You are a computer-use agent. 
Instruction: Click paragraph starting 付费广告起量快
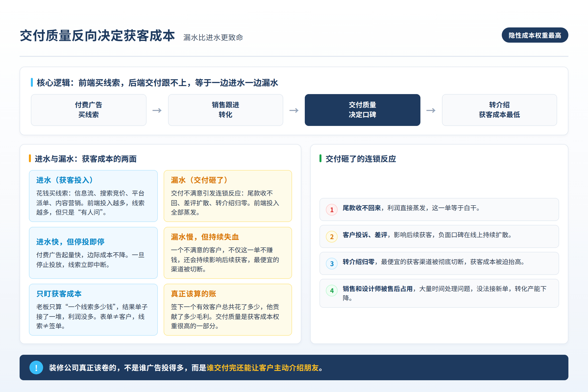tap(90, 260)
